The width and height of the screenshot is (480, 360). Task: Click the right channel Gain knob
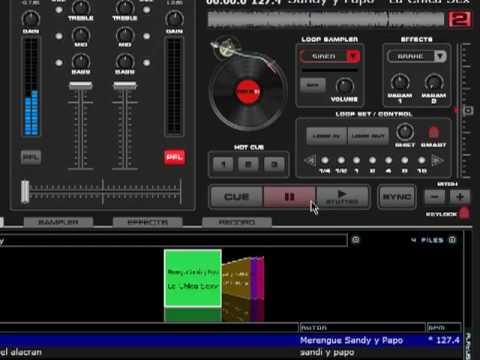[174, 19]
